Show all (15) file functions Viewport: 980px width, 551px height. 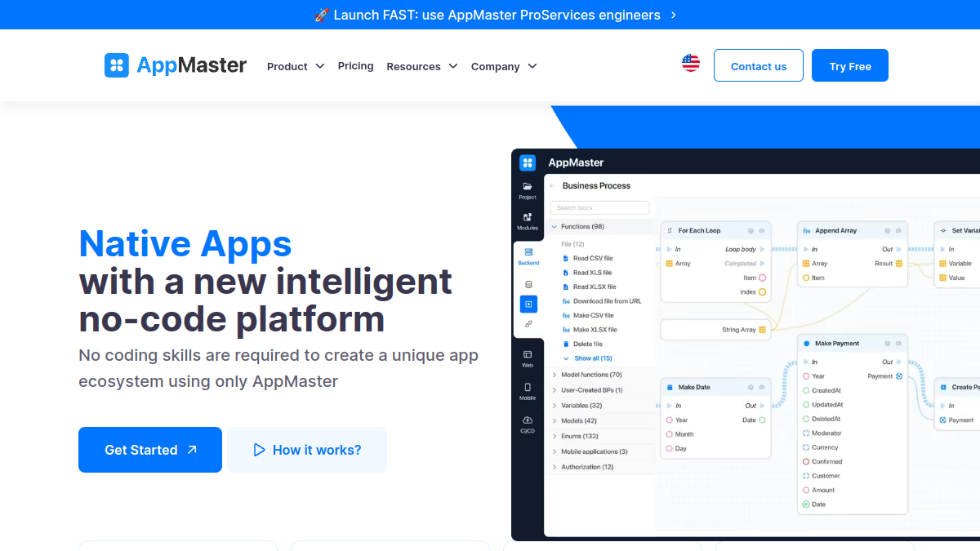tap(587, 358)
